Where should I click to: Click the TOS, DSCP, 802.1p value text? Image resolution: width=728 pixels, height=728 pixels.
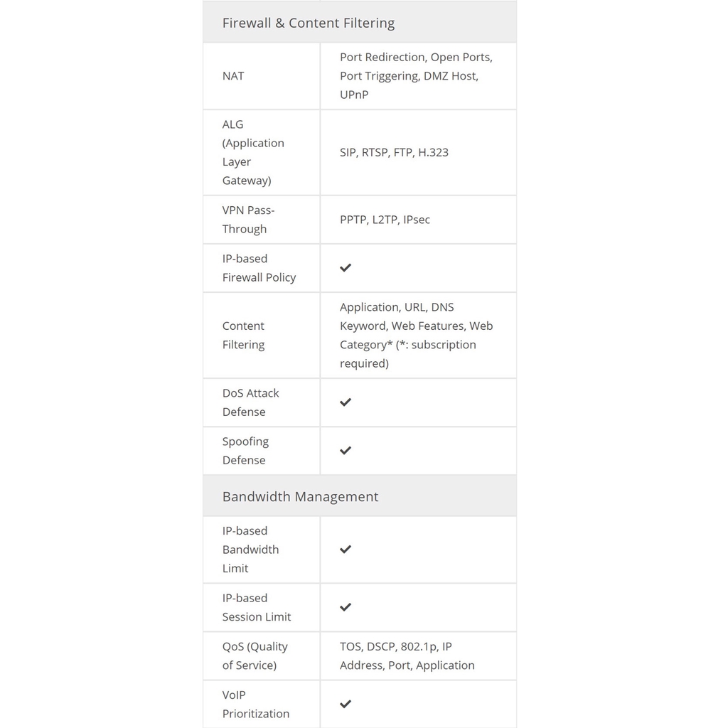[395, 647]
